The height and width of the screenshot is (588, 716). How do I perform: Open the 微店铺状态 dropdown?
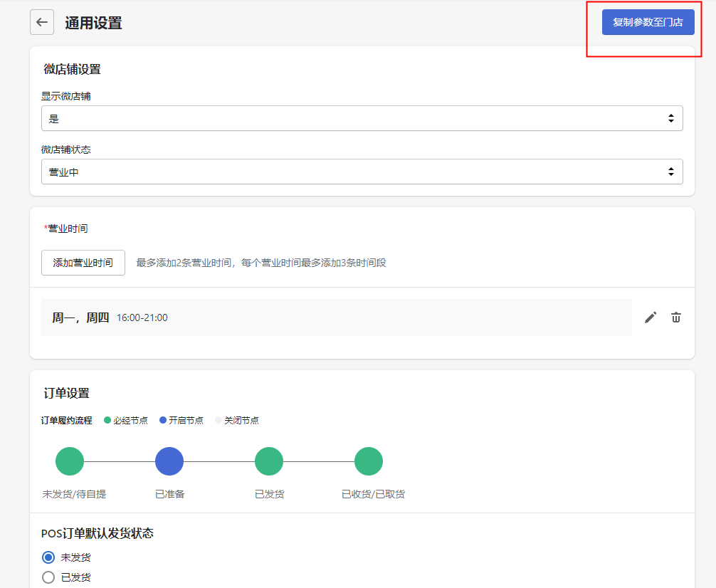click(x=362, y=172)
